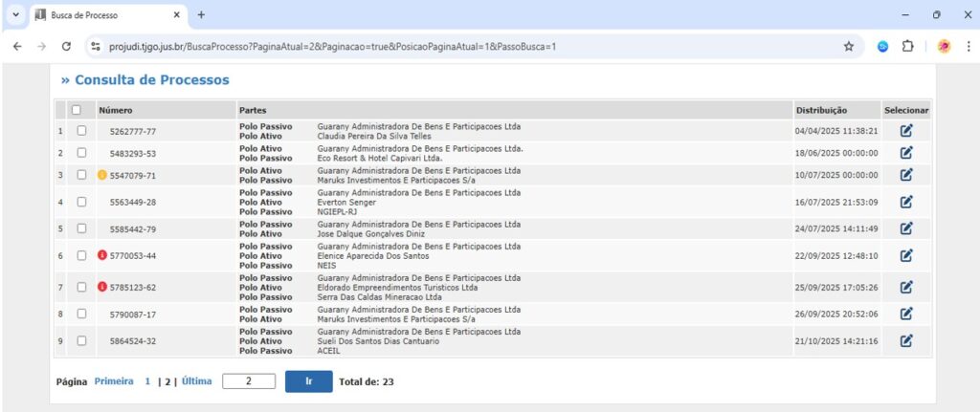This screenshot has width=980, height=412.
Task: Tick the checkbox for process 5585442-79
Action: [81, 228]
